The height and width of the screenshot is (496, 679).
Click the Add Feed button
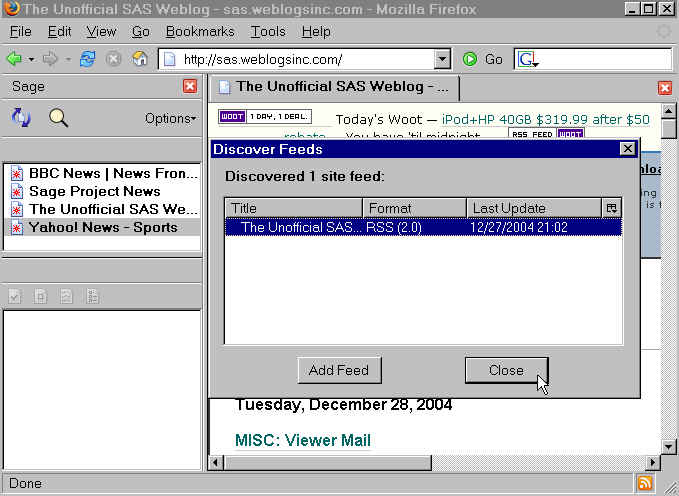click(x=339, y=370)
